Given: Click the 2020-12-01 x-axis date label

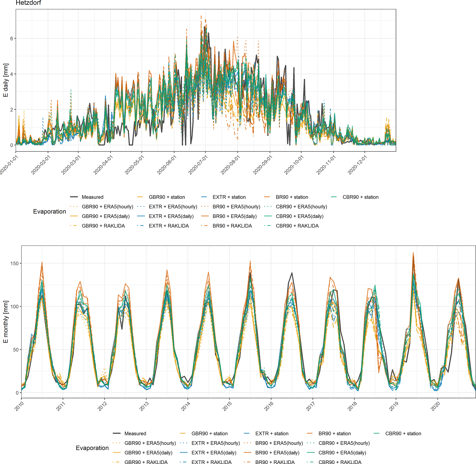Looking at the screenshot, I should 357,165.
